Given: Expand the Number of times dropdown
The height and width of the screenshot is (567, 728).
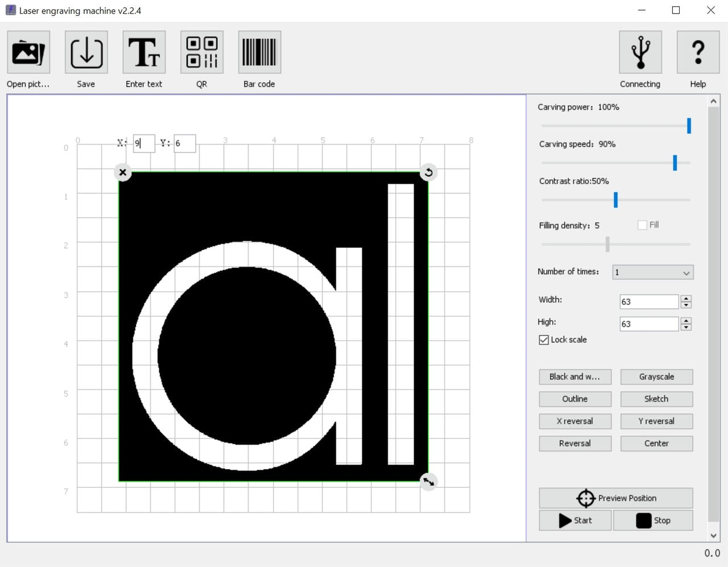Looking at the screenshot, I should pyautogui.click(x=653, y=272).
